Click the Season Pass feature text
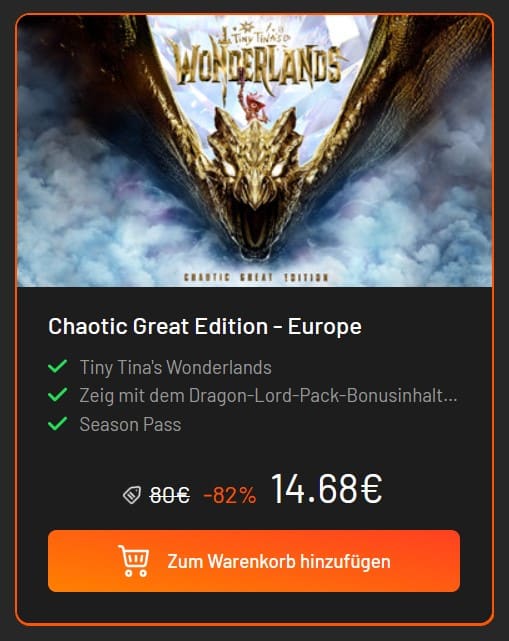The image size is (509, 641). coord(130,424)
